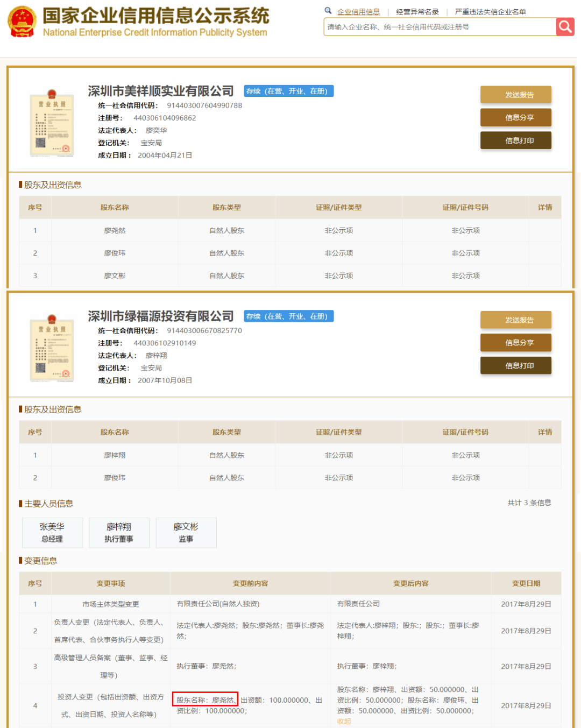Open 廖文彬 监事 personnel card
The width and height of the screenshot is (581, 728).
186,533
